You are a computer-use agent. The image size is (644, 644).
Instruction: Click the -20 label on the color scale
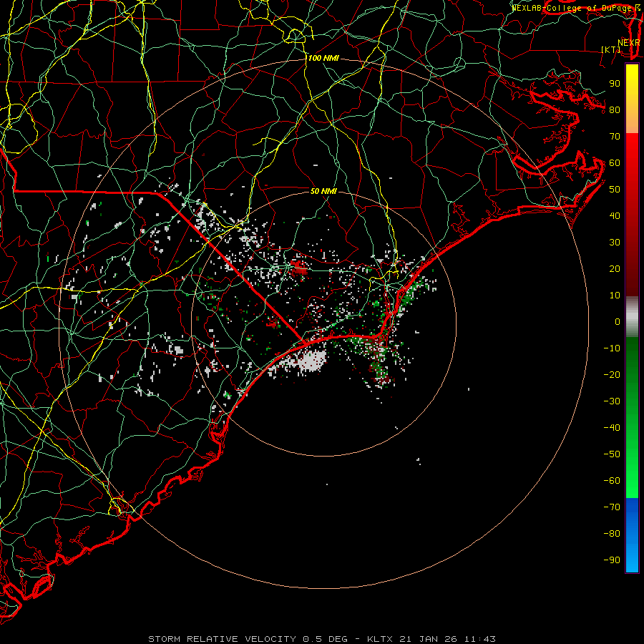[x=612, y=375]
